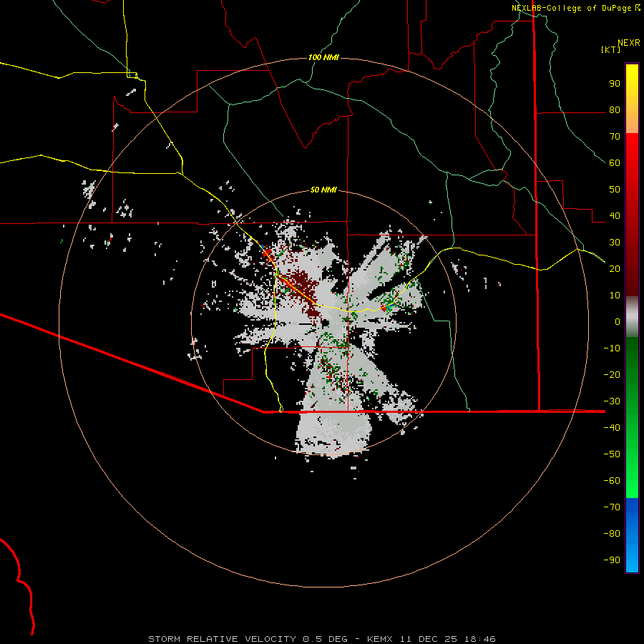The height and width of the screenshot is (644, 644).
Task: Click the -40 value on velocity scale
Action: point(612,428)
